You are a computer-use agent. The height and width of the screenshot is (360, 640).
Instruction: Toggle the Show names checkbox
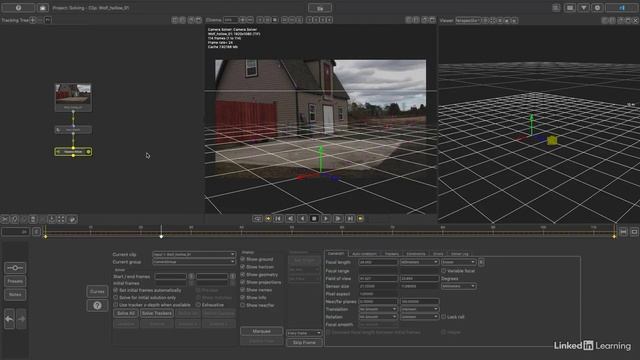242,290
